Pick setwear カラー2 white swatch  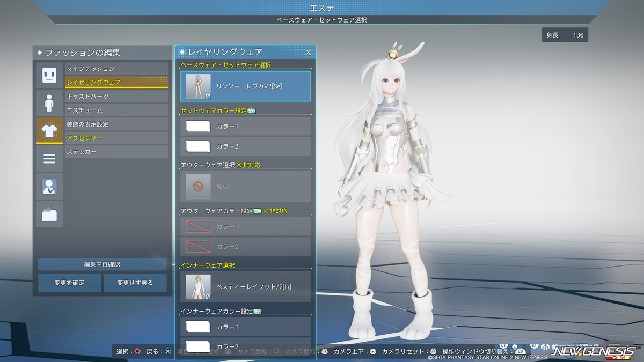click(198, 146)
